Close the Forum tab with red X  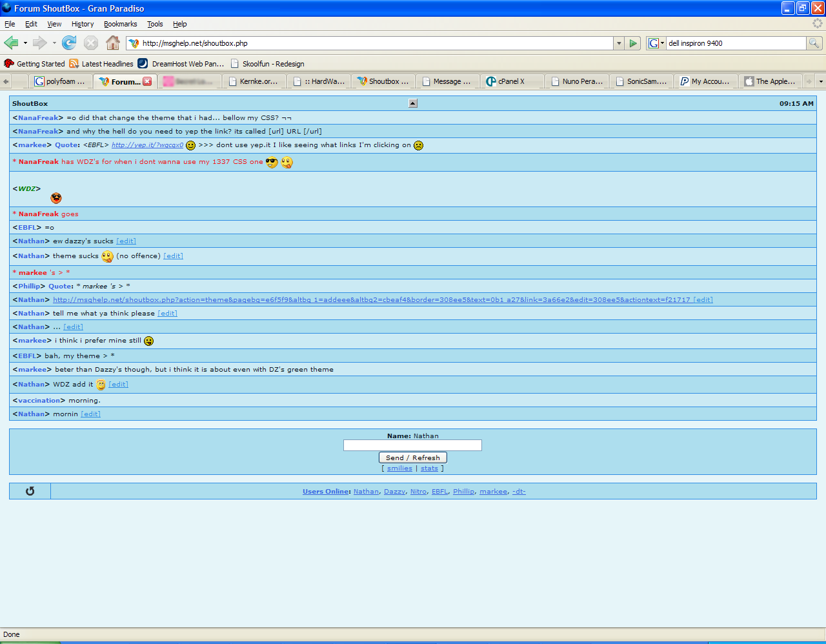click(x=147, y=81)
